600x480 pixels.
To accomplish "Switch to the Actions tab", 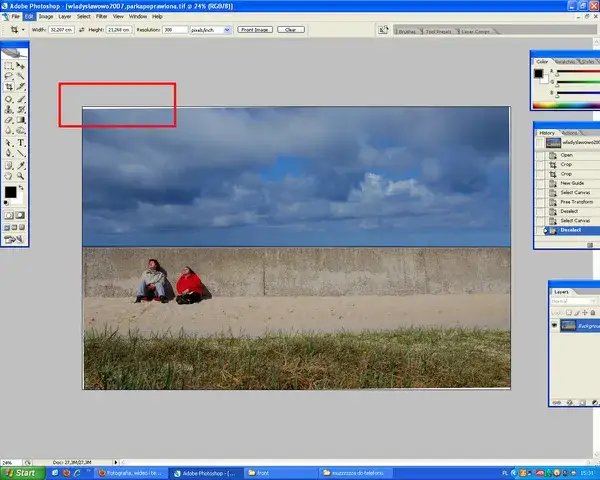I will click(x=570, y=133).
